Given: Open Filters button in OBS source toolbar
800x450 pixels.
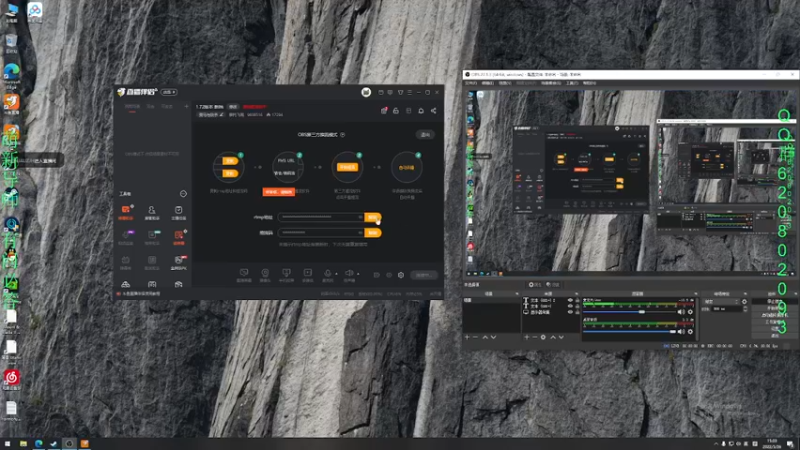Looking at the screenshot, I should click(553, 285).
